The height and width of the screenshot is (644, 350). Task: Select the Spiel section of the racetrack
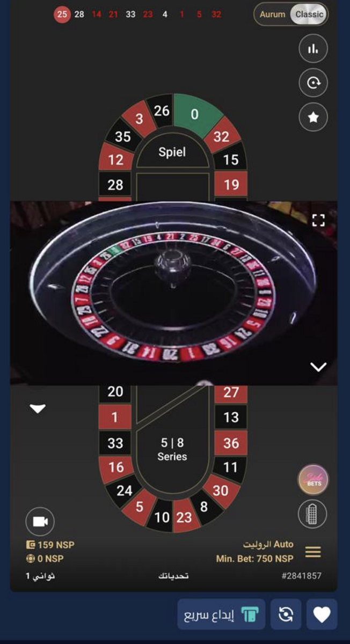point(172,153)
